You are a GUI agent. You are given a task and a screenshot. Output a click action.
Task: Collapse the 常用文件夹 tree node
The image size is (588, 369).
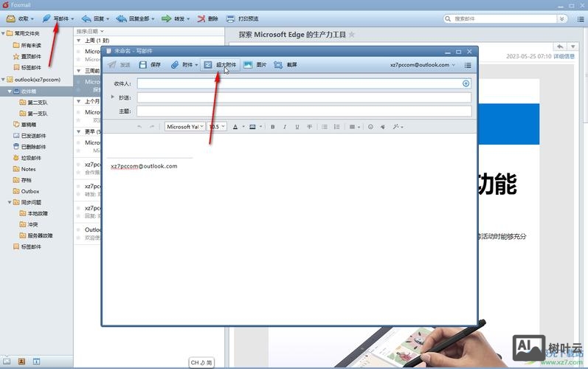tap(3, 33)
